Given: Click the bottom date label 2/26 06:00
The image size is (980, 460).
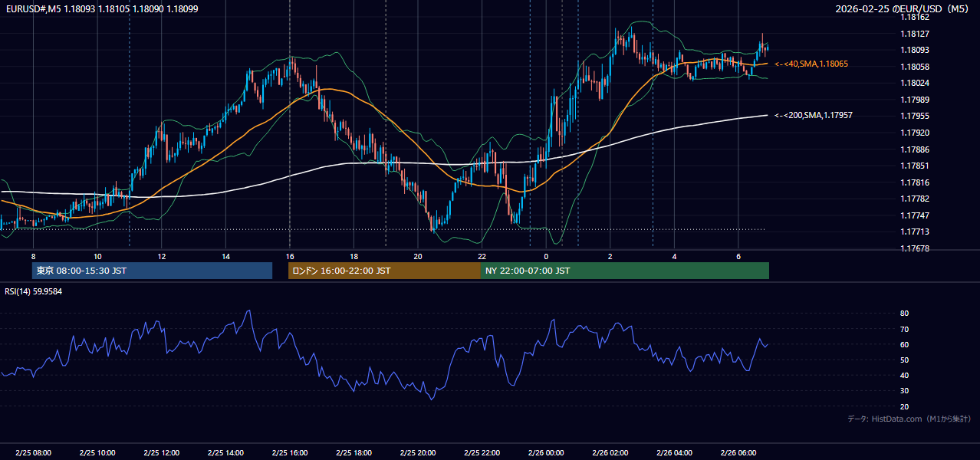Looking at the screenshot, I should point(738,452).
